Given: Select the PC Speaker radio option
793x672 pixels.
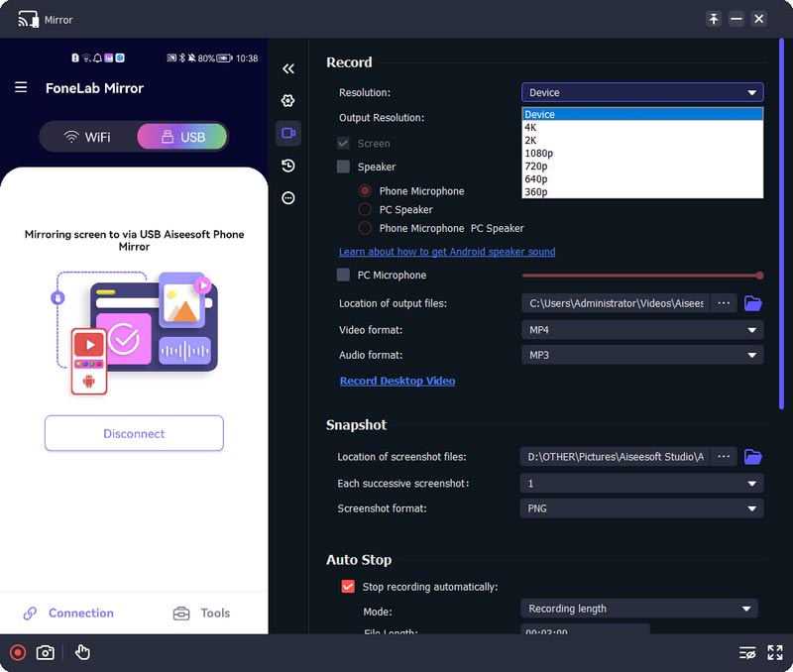Looking at the screenshot, I should 365,210.
